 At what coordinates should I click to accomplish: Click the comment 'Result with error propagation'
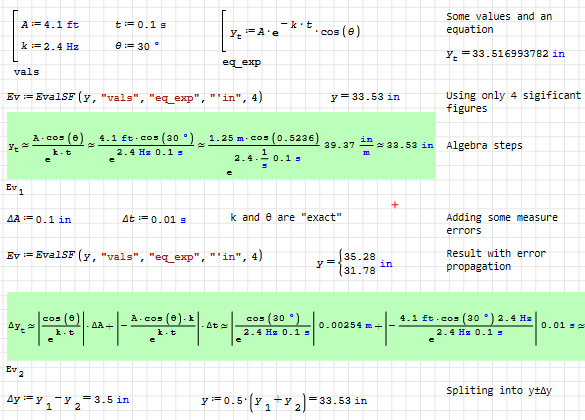click(496, 260)
